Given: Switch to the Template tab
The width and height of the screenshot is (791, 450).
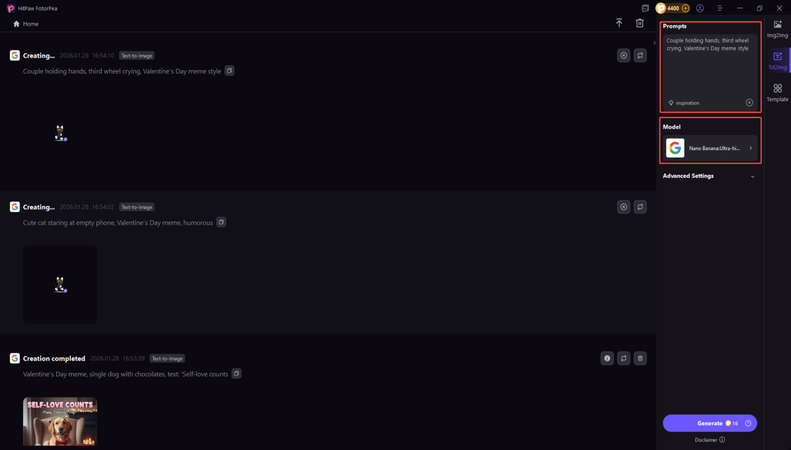Looking at the screenshot, I should pos(777,92).
